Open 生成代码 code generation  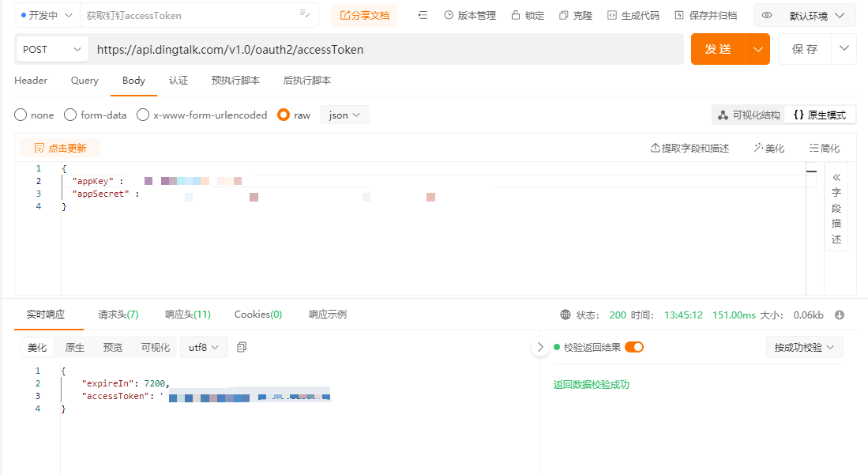[x=632, y=14]
